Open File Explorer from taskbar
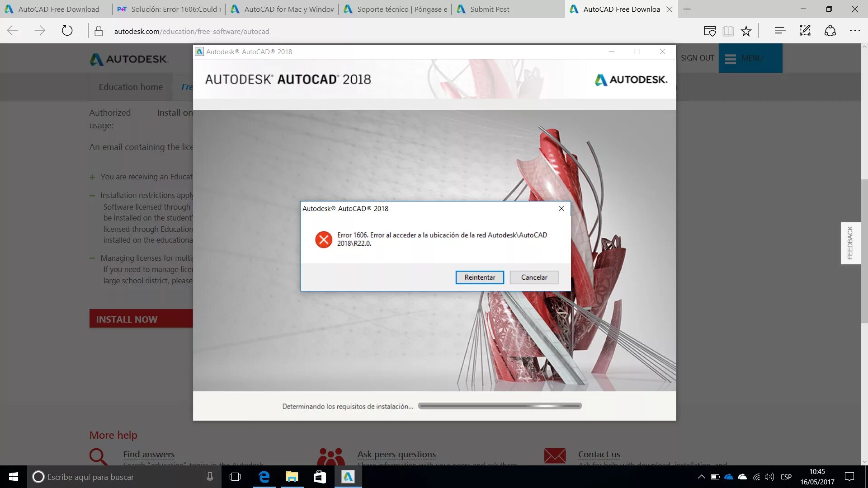Image resolution: width=868 pixels, height=488 pixels. pyautogui.click(x=292, y=477)
